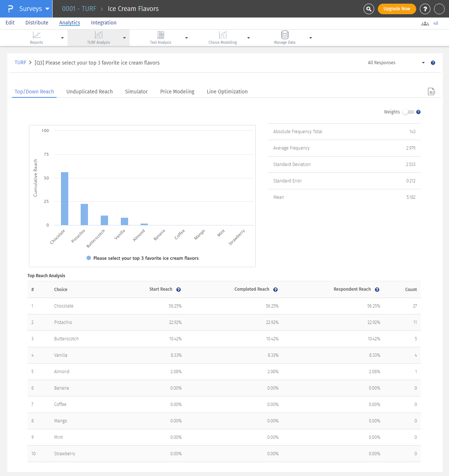Open the Reports section icon

tap(36, 35)
